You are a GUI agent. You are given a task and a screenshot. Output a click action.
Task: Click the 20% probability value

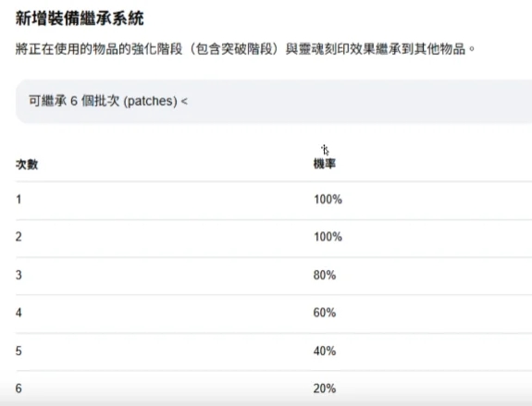click(x=325, y=388)
